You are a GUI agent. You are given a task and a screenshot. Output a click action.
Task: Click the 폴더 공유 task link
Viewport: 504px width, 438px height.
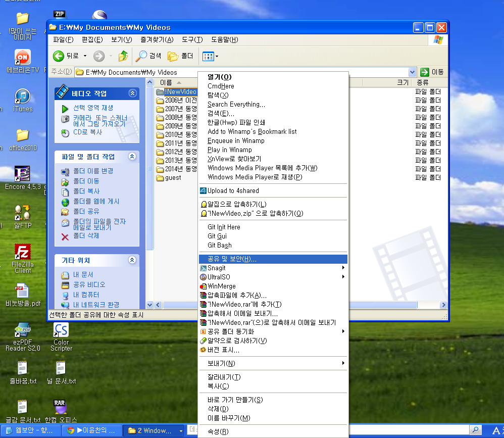(86, 211)
